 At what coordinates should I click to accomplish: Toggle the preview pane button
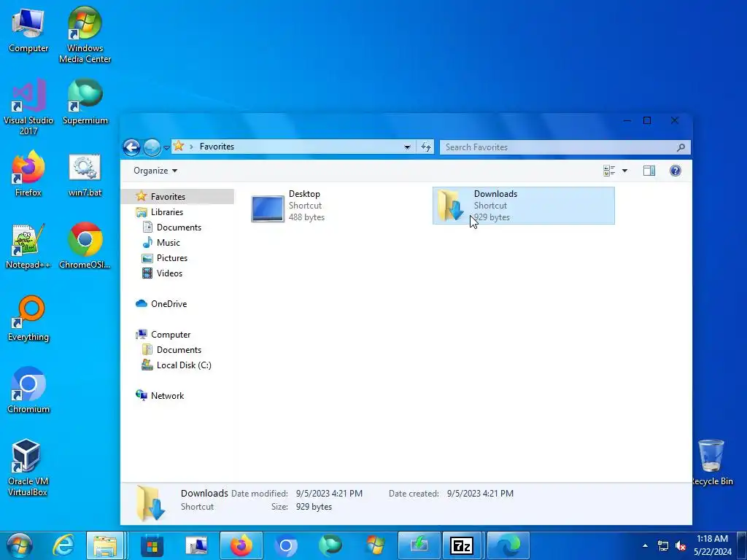(649, 171)
